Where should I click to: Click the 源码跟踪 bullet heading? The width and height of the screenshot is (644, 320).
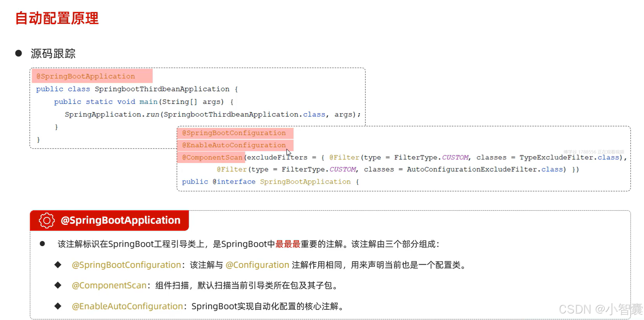[x=53, y=54]
